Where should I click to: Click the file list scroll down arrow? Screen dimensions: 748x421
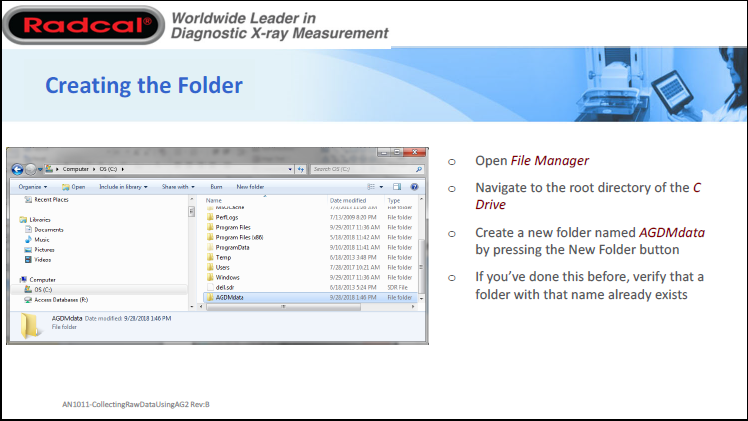point(421,298)
